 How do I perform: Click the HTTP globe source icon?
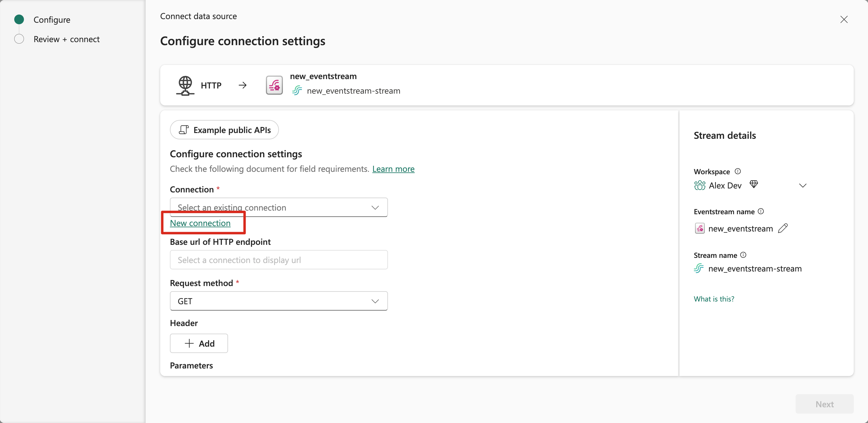185,85
